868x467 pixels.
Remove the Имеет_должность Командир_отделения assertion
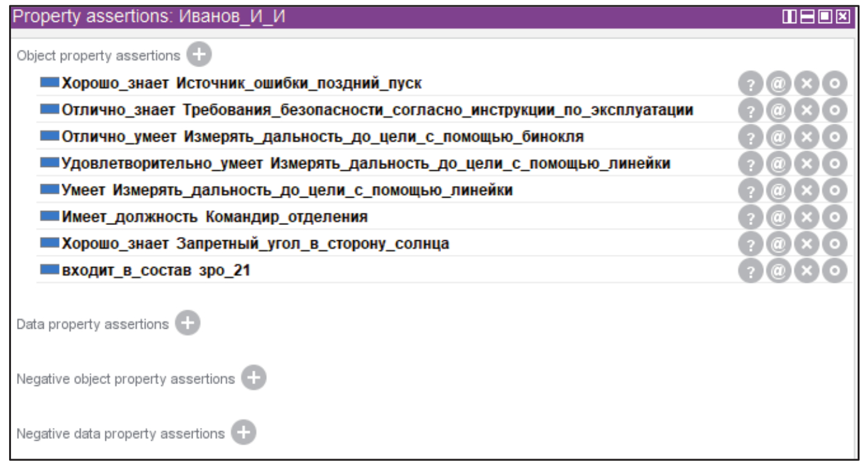(x=806, y=217)
